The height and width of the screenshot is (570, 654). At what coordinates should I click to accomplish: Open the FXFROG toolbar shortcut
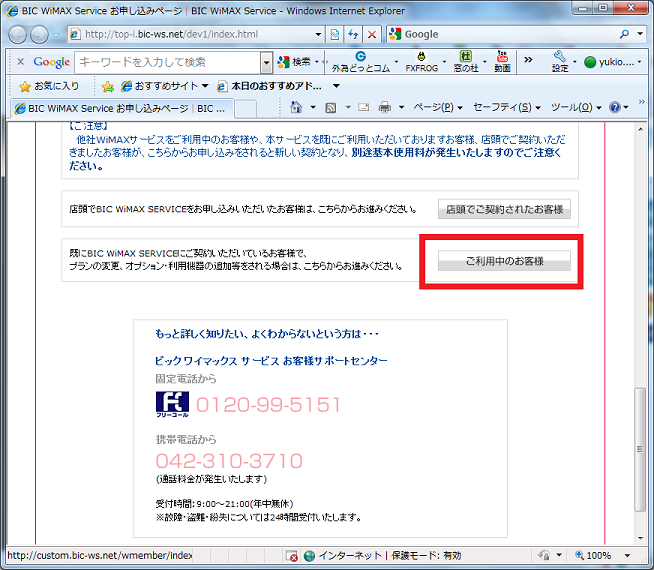click(421, 62)
